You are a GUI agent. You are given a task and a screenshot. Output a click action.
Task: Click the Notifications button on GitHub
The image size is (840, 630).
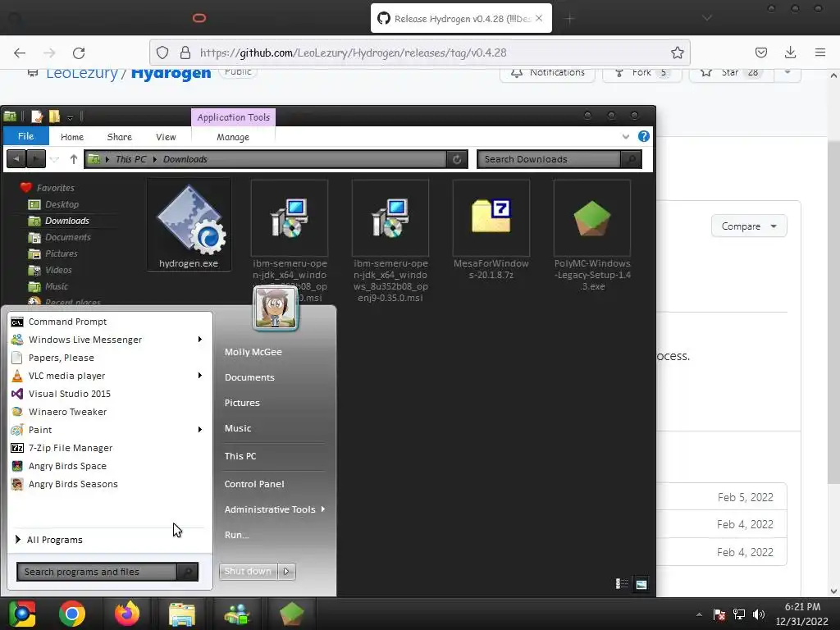click(547, 73)
